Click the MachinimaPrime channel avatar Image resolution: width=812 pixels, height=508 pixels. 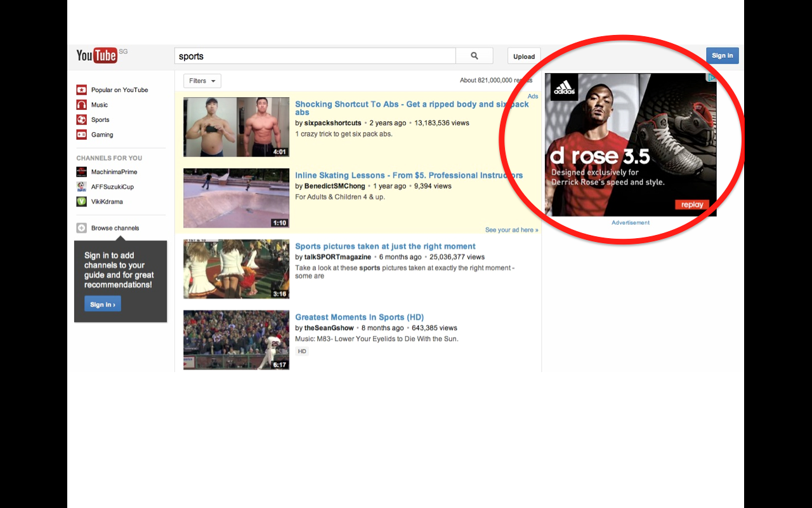point(81,171)
